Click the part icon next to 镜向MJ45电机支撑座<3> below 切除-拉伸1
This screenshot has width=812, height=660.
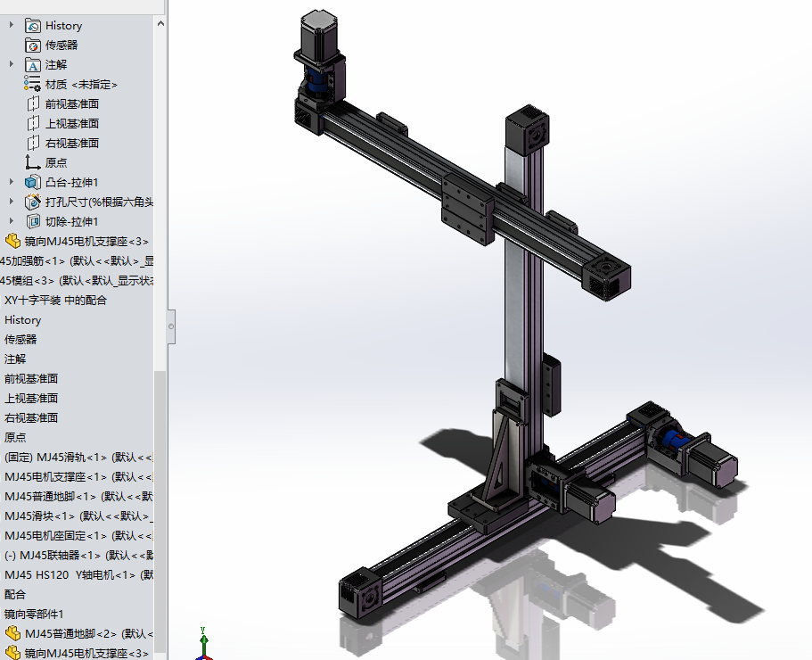pos(13,242)
